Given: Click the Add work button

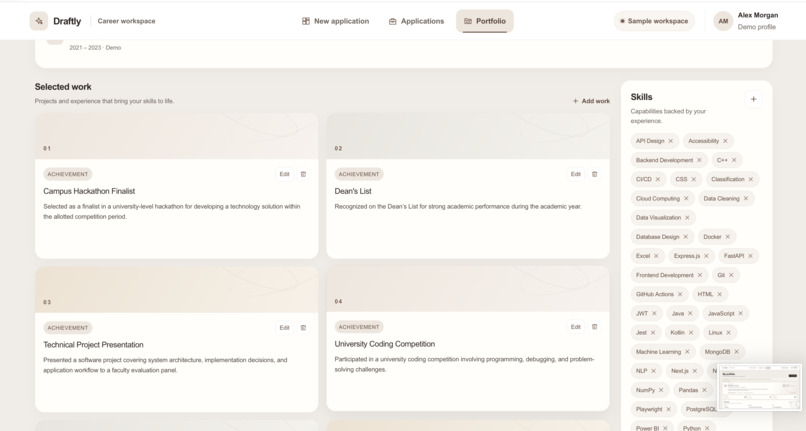Looking at the screenshot, I should click(591, 101).
